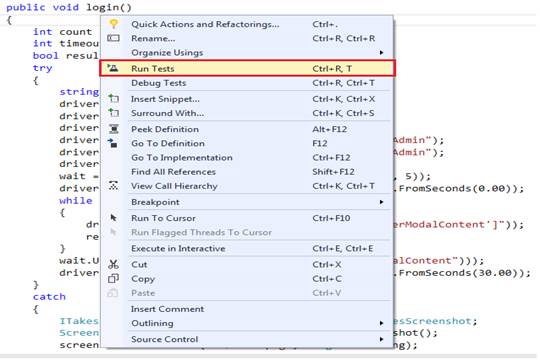Click the Peek Definition icon
Viewport: 540px width, 364px height.
pyautogui.click(x=114, y=129)
